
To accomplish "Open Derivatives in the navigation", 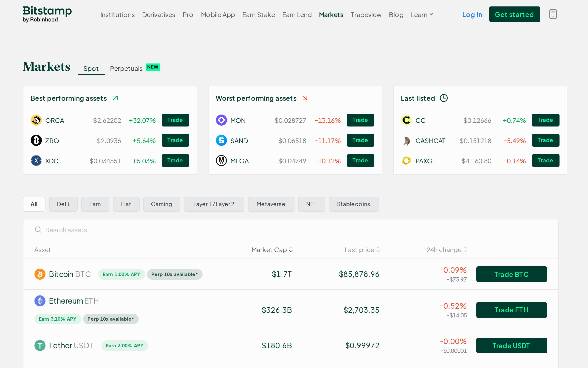I will click(159, 14).
